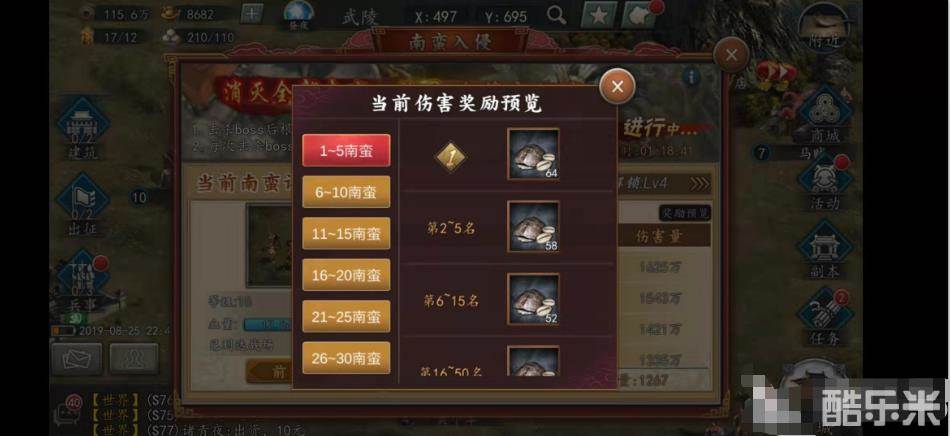Open the 商城 shop icon
The width and height of the screenshot is (950, 436).
825,114
